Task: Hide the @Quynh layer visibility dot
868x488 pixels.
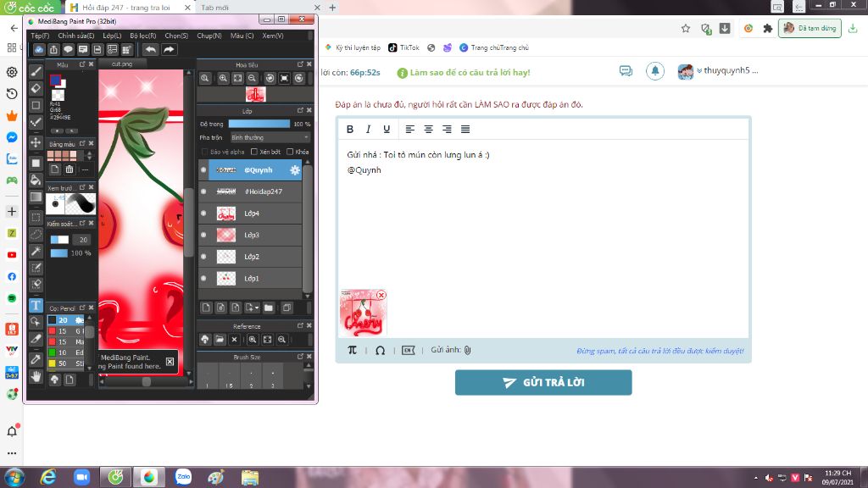Action: click(x=203, y=169)
